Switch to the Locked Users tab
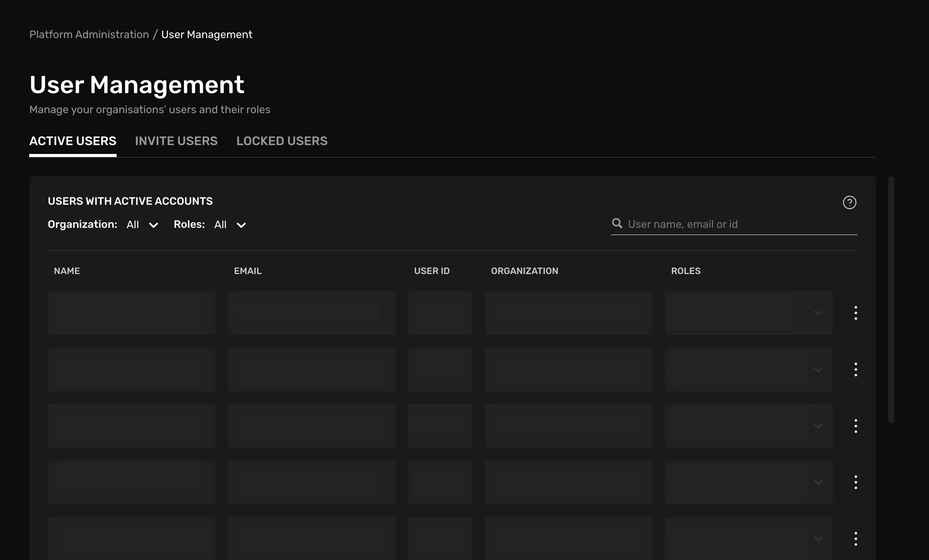 [282, 141]
